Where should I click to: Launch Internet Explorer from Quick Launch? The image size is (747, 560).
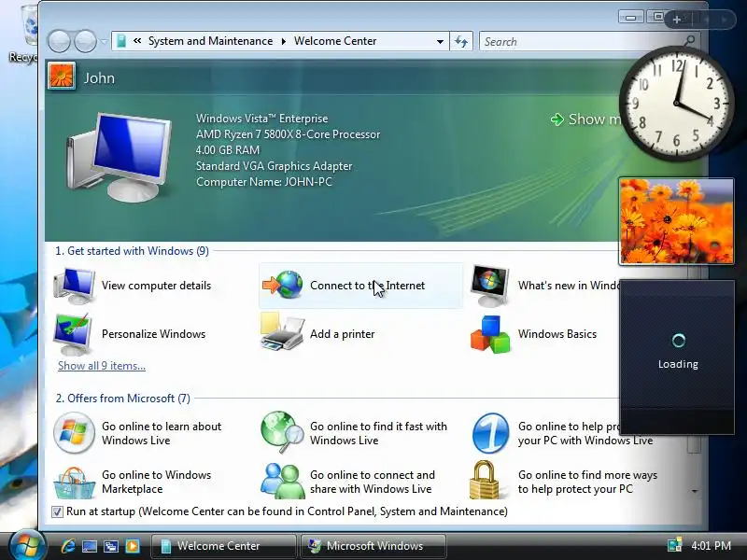(x=67, y=546)
